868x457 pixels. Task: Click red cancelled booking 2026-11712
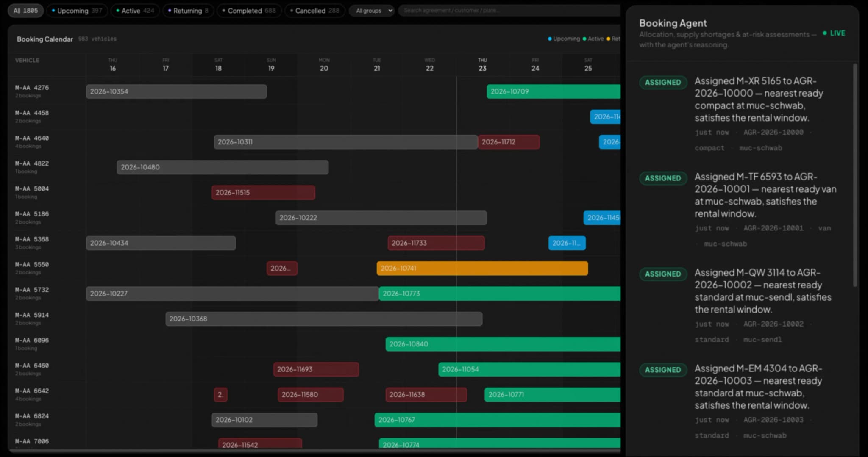(x=509, y=142)
